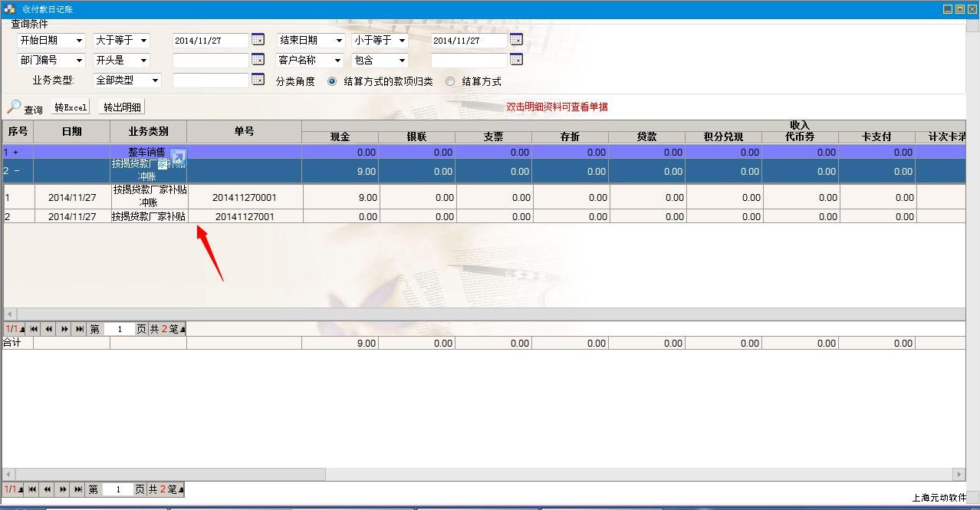Click the 查询 magnifier search icon
This screenshot has height=510, width=980.
coord(14,107)
